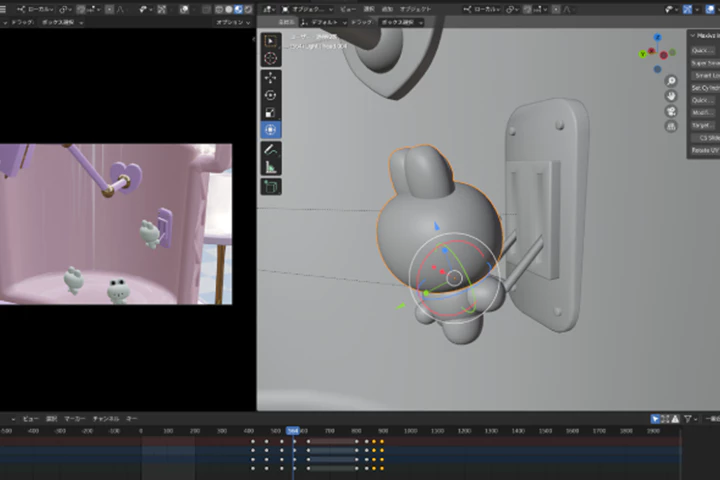
Task: Click the blue Z axis gizmo ball
Action: (658, 37)
